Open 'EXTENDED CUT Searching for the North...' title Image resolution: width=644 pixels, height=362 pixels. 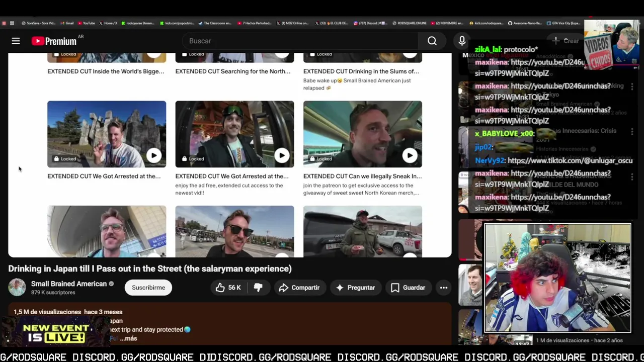point(233,71)
